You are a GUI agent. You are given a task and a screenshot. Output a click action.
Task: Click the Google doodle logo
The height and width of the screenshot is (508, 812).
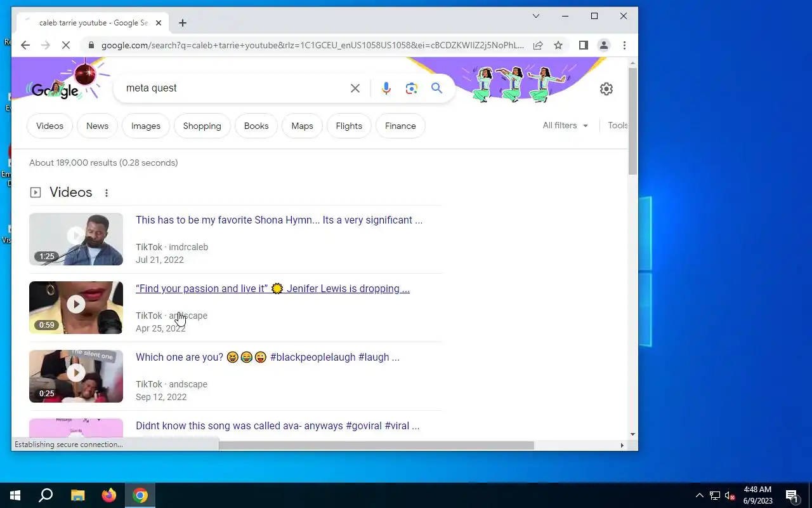[55, 90]
